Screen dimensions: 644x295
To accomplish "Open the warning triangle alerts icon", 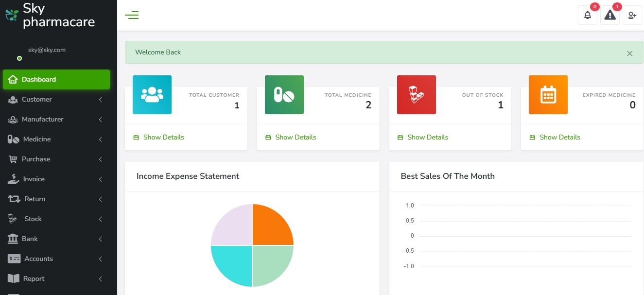I will click(x=609, y=15).
